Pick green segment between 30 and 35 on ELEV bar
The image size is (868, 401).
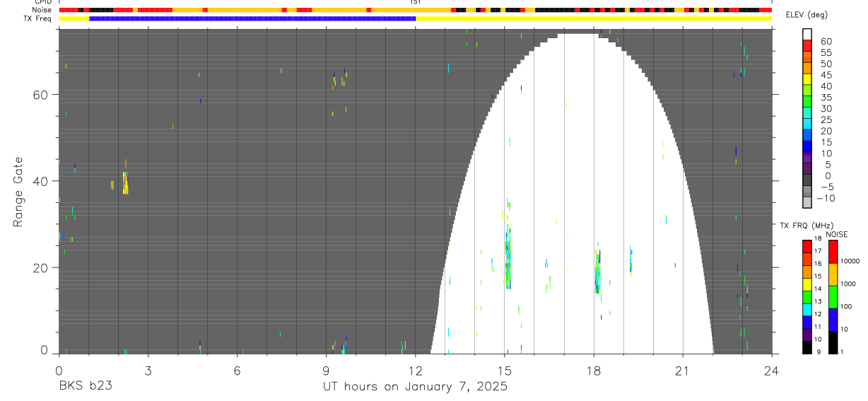[x=807, y=103]
